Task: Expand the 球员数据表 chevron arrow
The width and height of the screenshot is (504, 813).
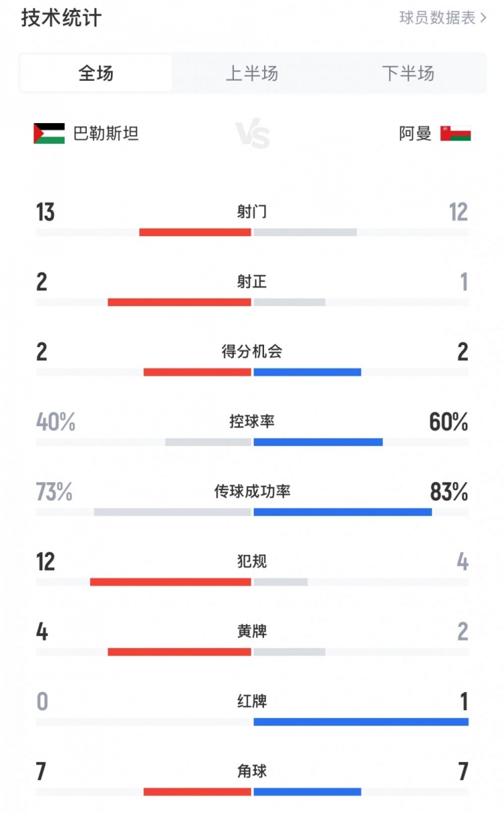Action: pyautogui.click(x=484, y=18)
